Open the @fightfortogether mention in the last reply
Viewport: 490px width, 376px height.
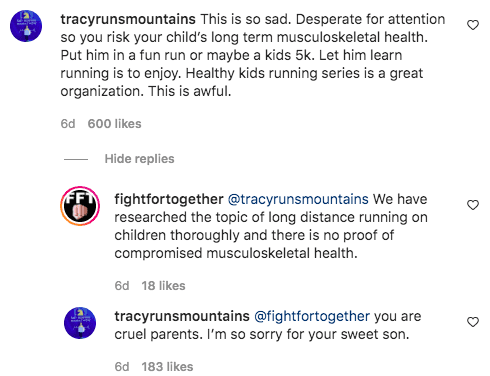pos(312,316)
